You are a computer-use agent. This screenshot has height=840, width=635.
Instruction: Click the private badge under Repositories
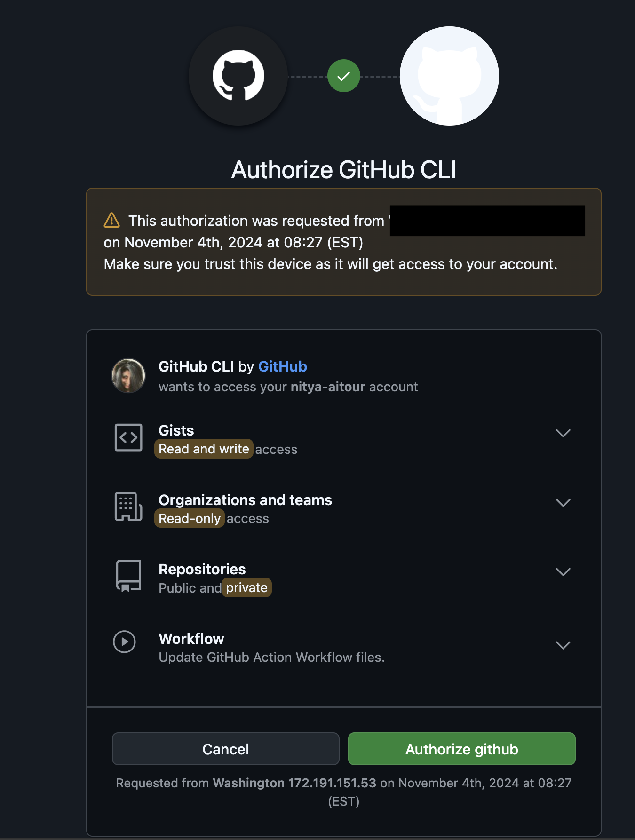(x=246, y=587)
